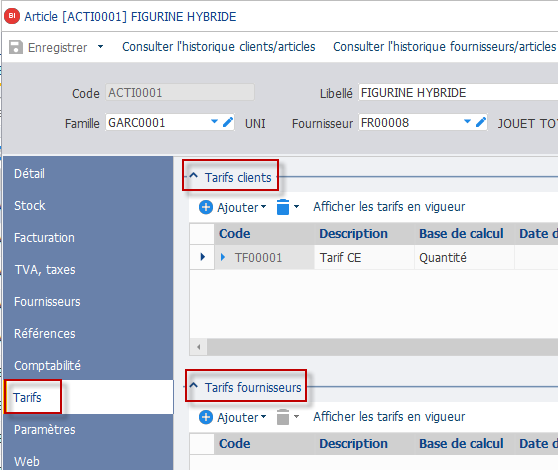Open the Famille GARC0001 dropdown arrow
The width and height of the screenshot is (558, 470).
[x=214, y=122]
